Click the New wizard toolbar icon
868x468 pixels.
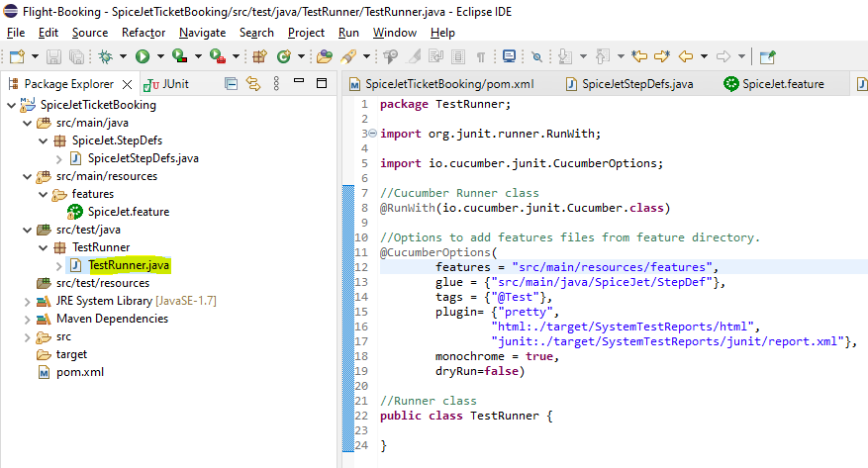click(x=17, y=56)
